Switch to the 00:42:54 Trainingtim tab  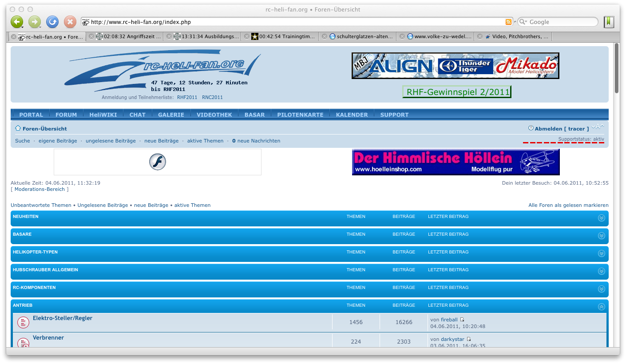(x=280, y=37)
